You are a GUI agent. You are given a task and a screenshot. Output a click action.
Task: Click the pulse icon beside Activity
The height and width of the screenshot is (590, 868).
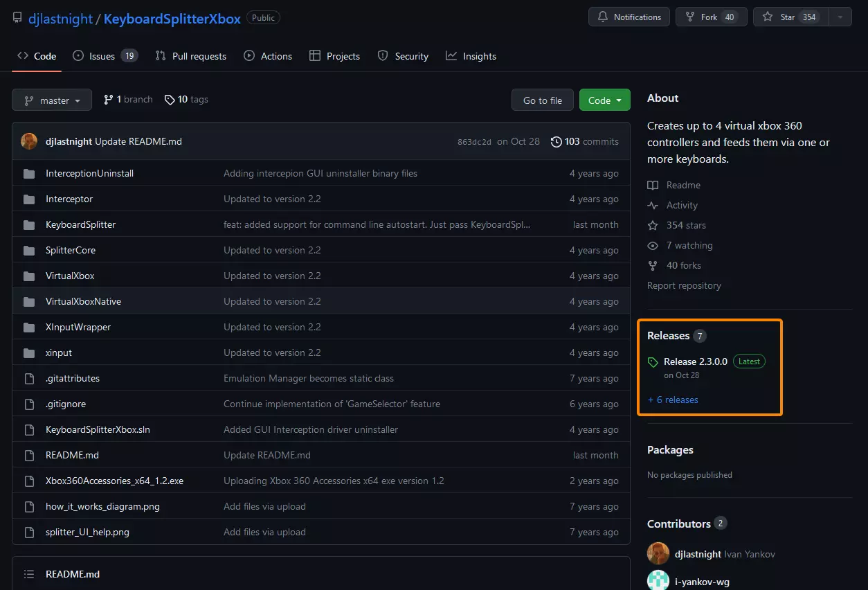[653, 205]
